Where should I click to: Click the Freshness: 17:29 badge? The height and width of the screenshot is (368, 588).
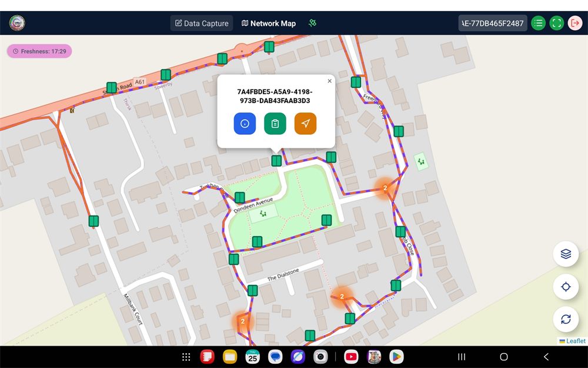click(x=39, y=51)
